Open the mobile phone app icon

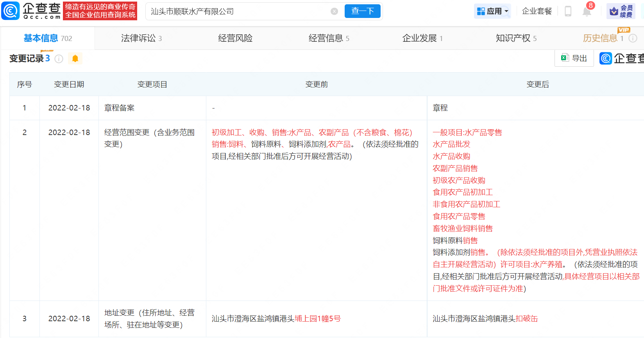pos(568,11)
